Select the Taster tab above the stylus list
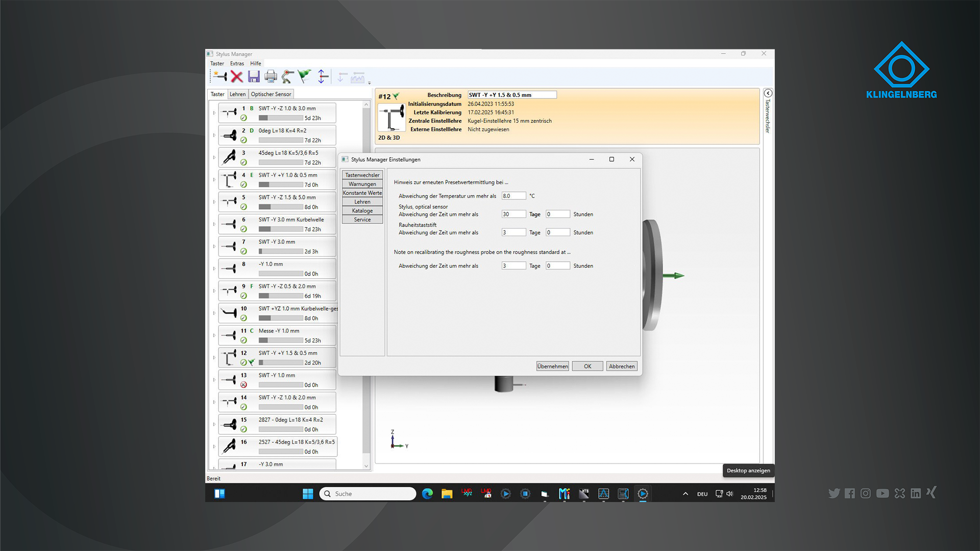This screenshot has width=980, height=551. [217, 94]
